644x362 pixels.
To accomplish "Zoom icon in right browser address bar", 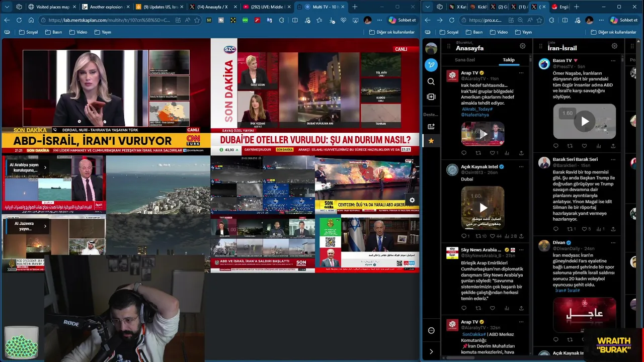I will point(520,20).
